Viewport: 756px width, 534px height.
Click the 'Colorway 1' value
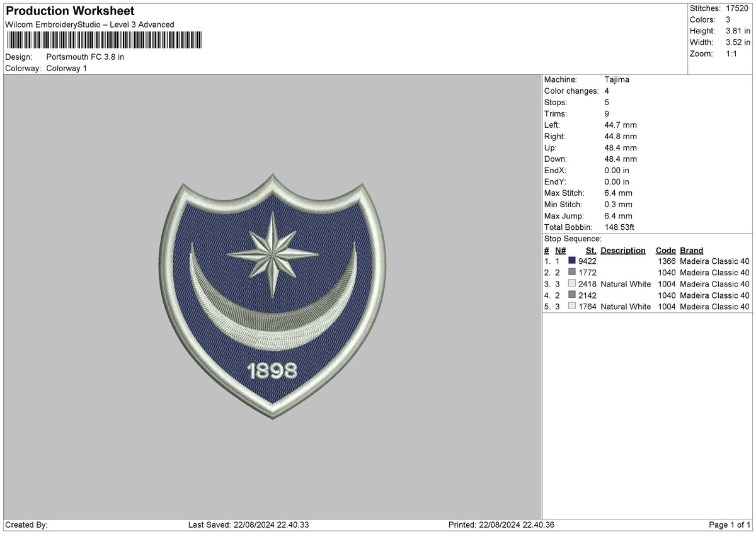(x=67, y=69)
